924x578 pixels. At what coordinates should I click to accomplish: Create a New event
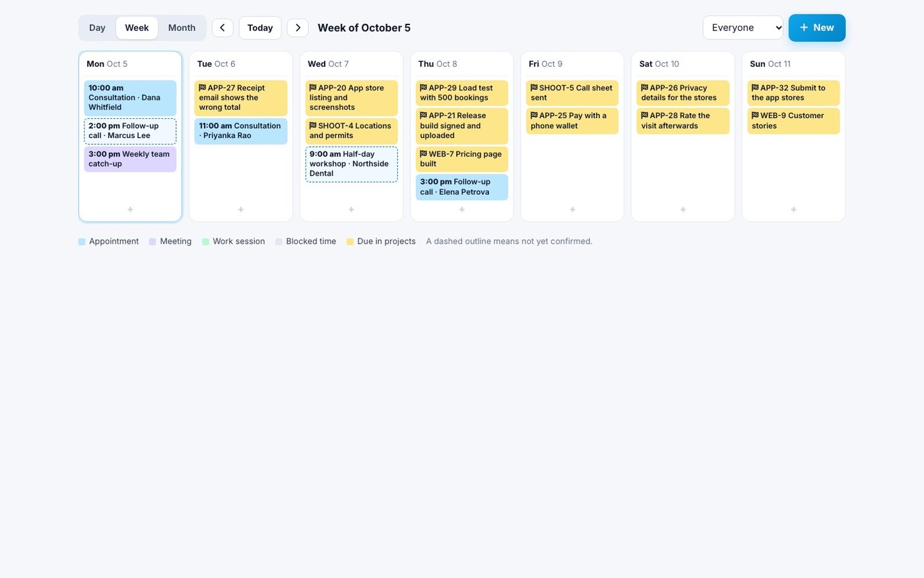[x=817, y=28]
